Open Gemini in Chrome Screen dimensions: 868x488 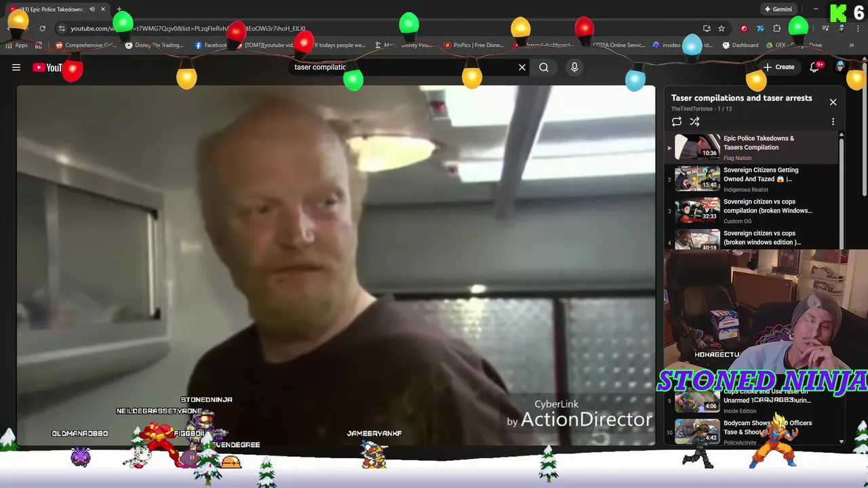[x=778, y=9]
